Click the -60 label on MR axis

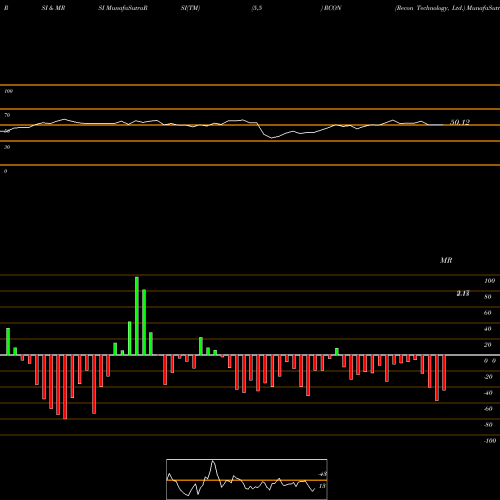[x=488, y=409]
